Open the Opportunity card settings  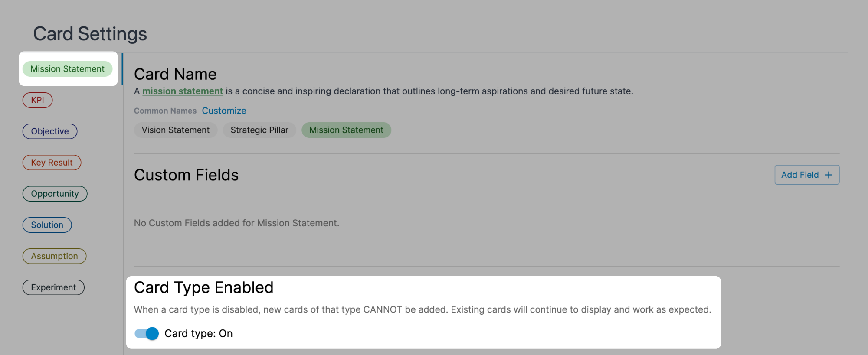pos(55,194)
